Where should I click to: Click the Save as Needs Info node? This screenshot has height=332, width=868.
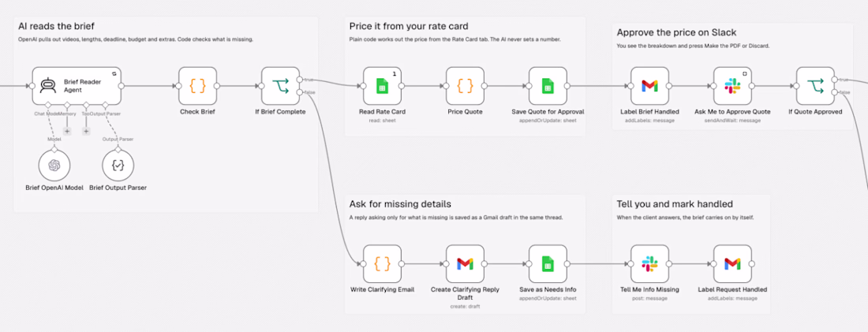click(x=548, y=263)
